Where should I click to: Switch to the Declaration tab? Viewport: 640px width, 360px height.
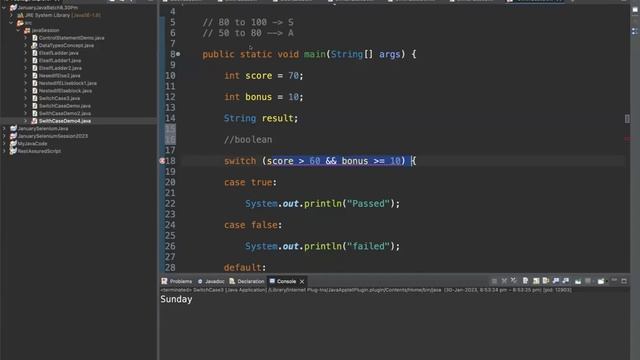pos(247,281)
